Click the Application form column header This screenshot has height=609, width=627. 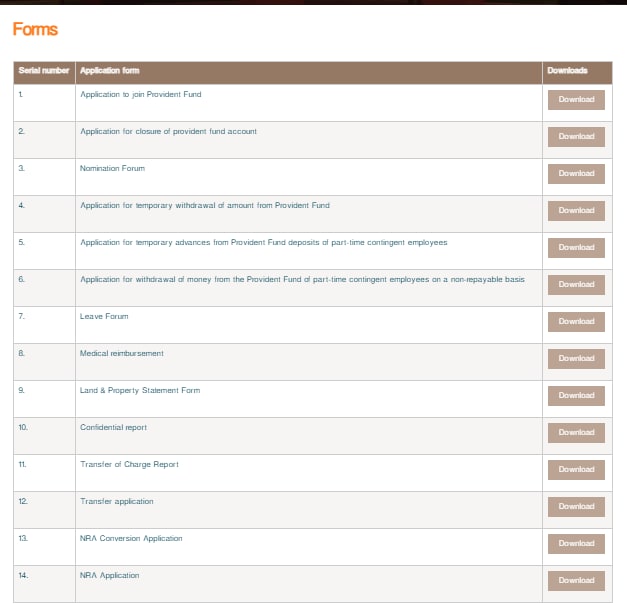[109, 71]
